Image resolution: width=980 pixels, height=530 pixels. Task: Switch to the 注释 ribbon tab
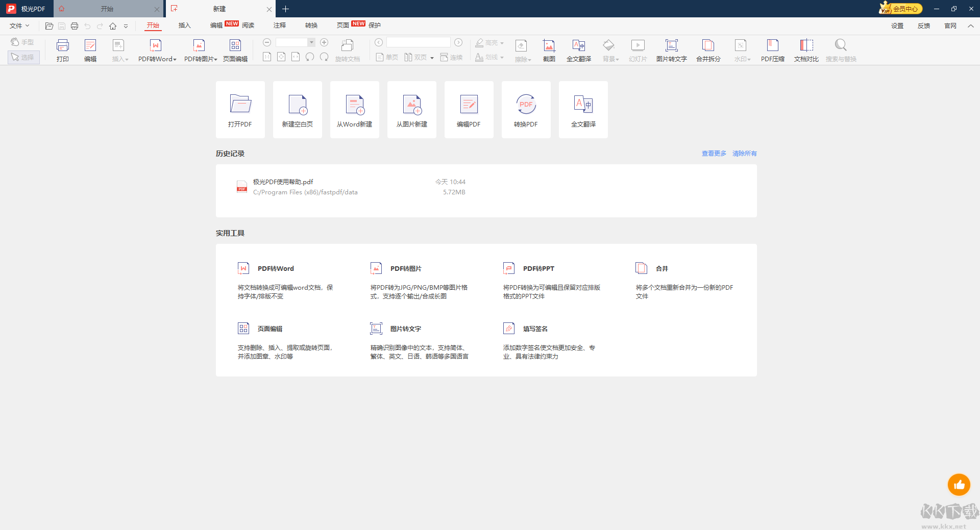280,26
